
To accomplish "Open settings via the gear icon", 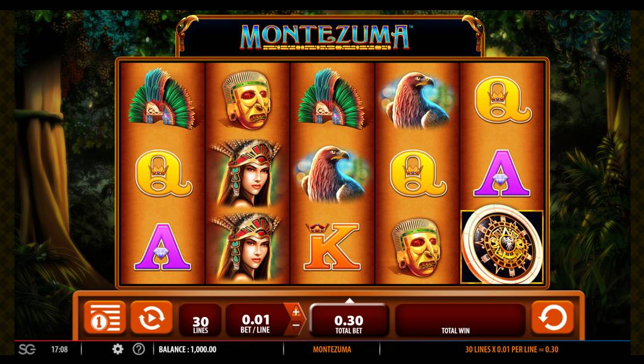I will click(118, 349).
